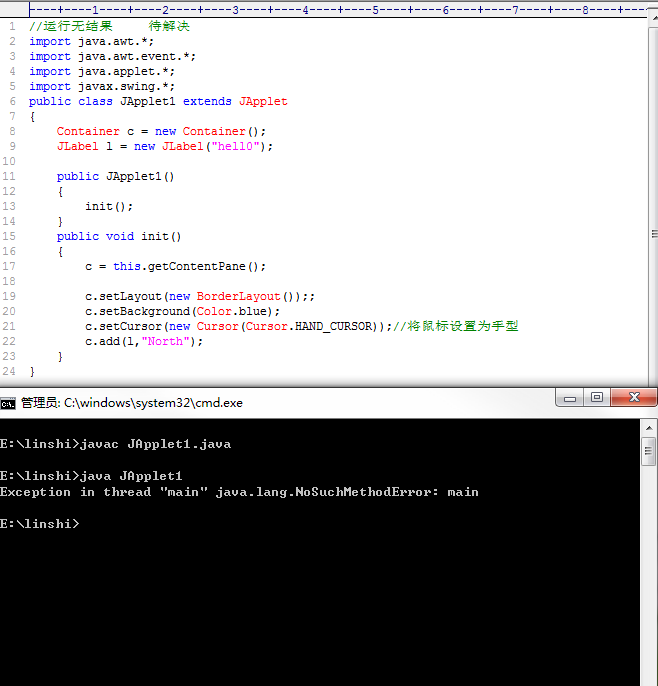Click the editor vertical scrollbar grip

pyautogui.click(x=654, y=234)
